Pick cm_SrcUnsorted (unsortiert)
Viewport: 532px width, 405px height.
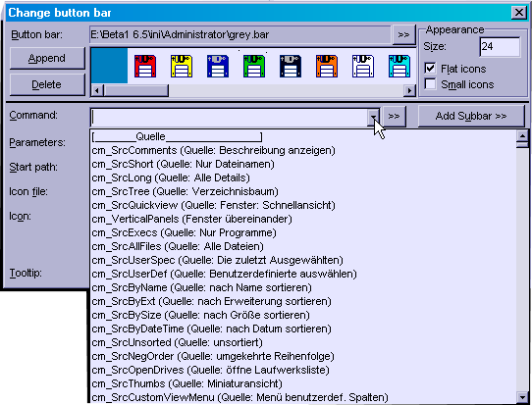(x=303, y=342)
